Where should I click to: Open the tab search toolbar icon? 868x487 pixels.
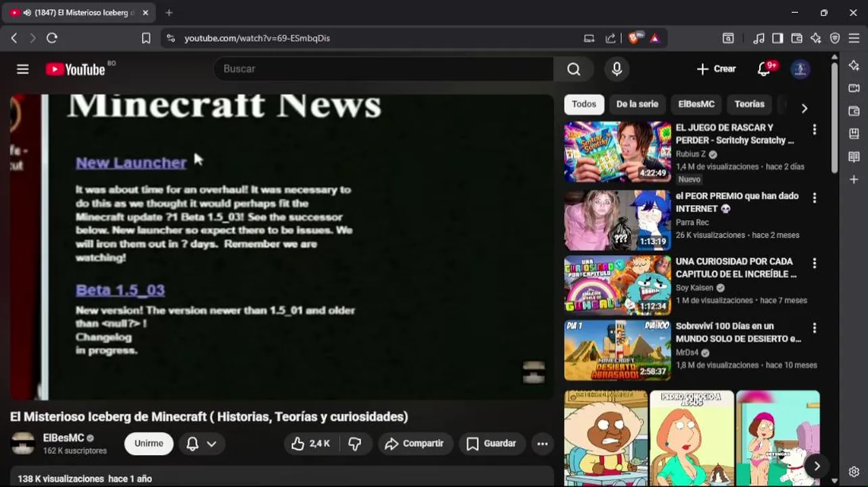click(728, 39)
